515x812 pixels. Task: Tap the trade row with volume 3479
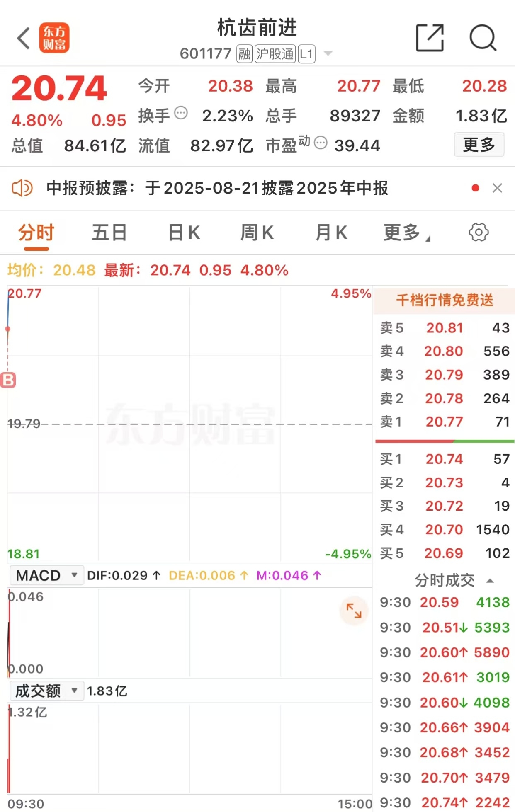click(445, 777)
